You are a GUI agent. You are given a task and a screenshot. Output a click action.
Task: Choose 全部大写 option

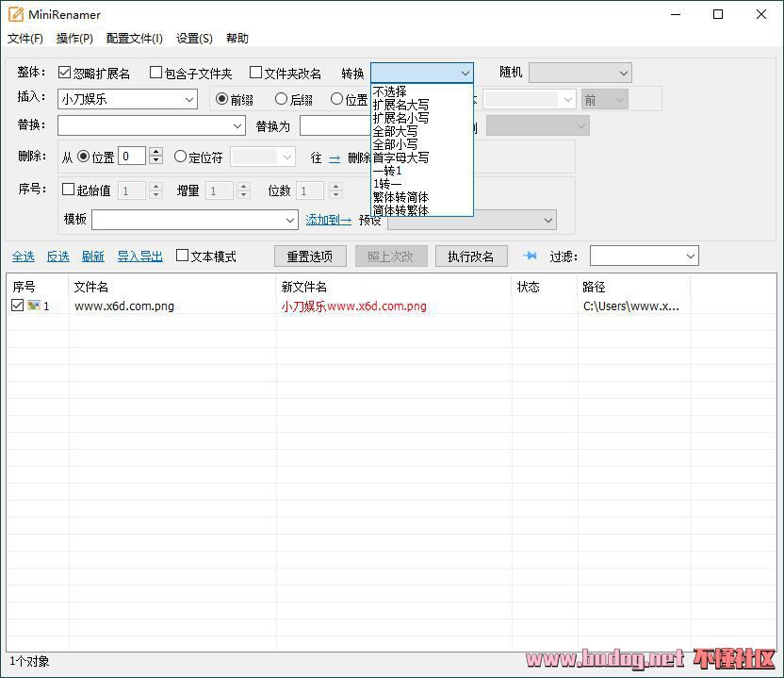coord(422,132)
